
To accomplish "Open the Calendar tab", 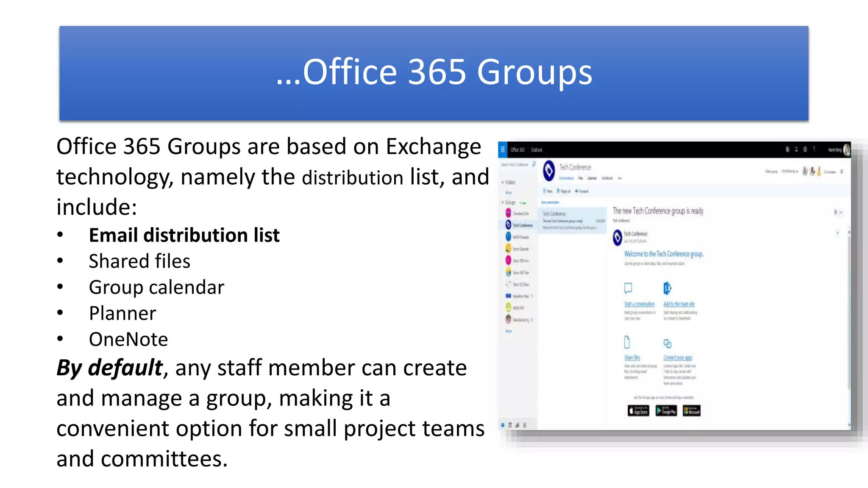I will 592,178.
